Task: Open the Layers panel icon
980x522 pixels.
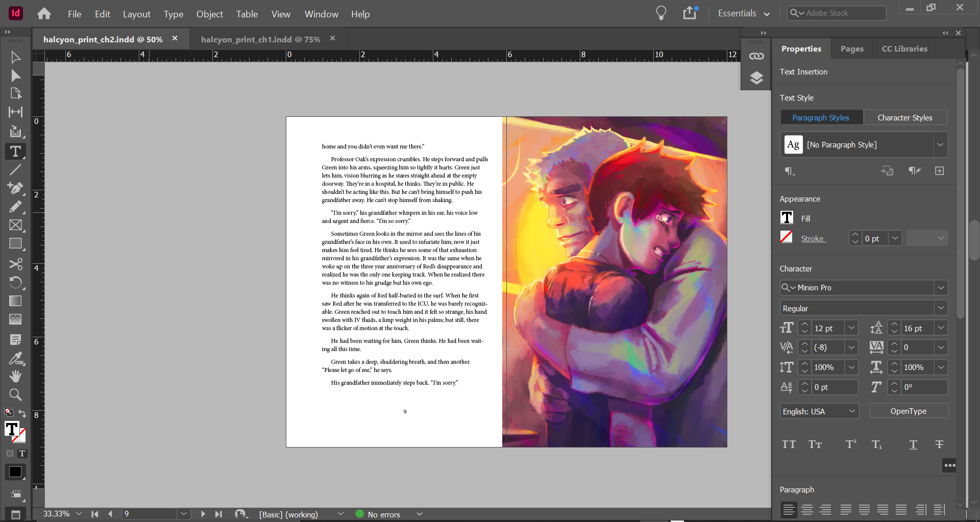Action: pos(756,78)
